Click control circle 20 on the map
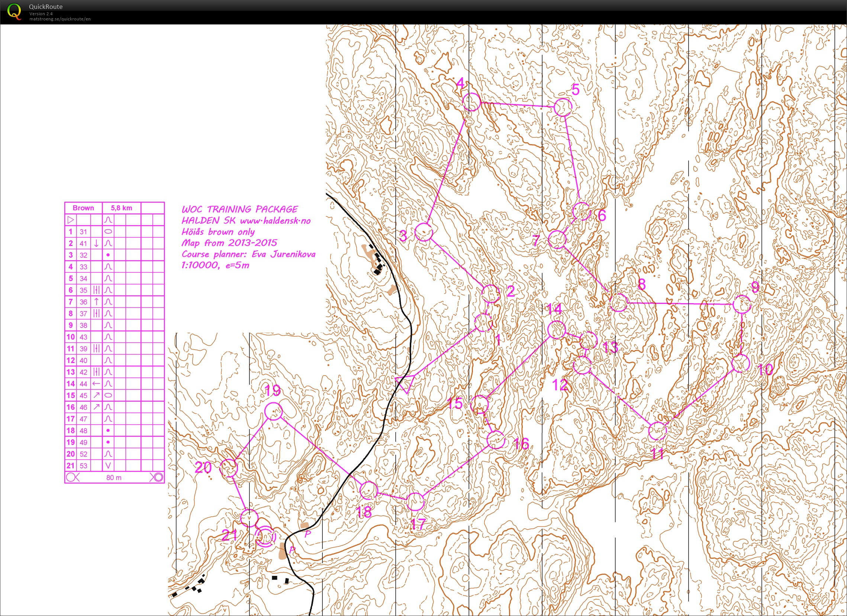Screen dimensions: 847x616 (229, 468)
